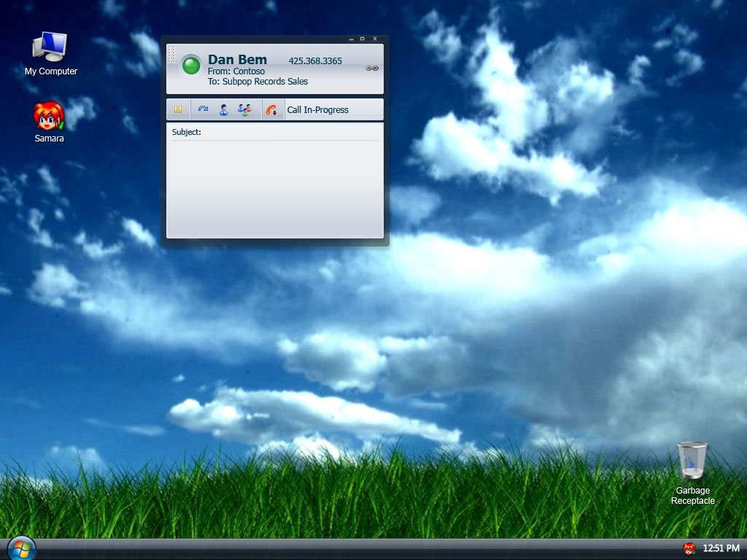Start a conference with the group icon
747x560 pixels.
(x=244, y=110)
